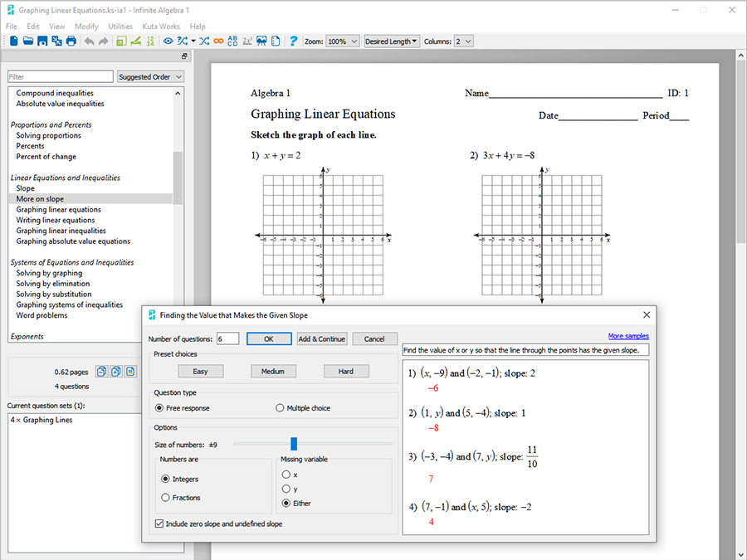Open the Modify menu
The width and height of the screenshot is (747, 560).
(86, 27)
